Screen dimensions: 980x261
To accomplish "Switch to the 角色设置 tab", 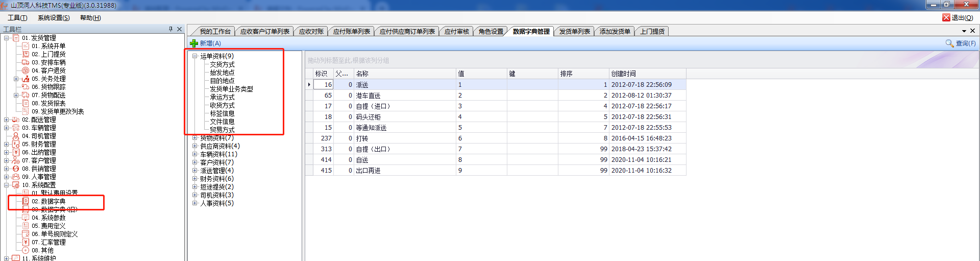I will click(x=491, y=32).
